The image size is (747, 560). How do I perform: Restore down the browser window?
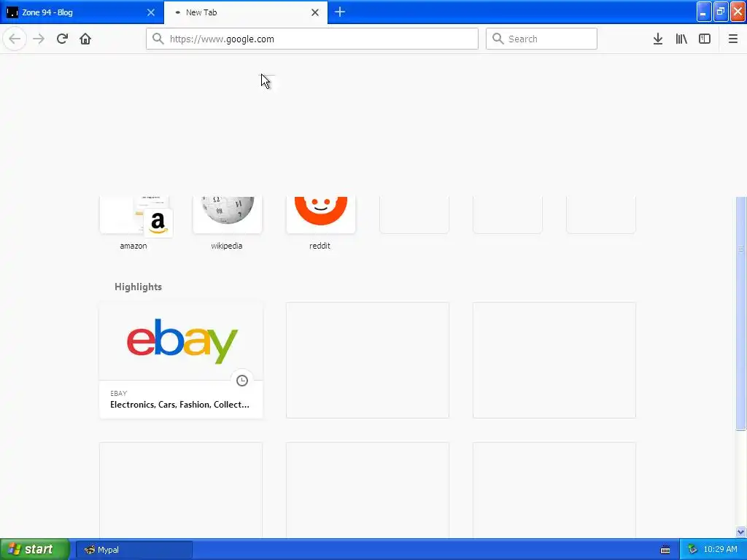tap(721, 12)
